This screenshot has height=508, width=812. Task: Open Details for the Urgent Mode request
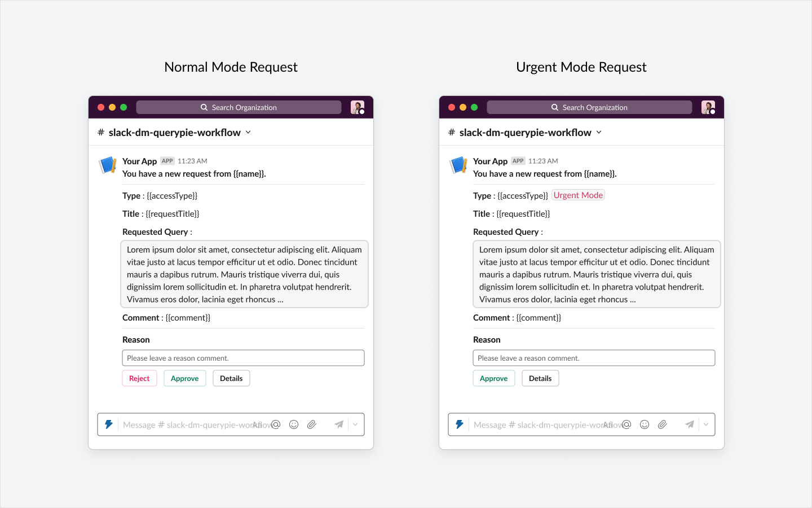click(540, 378)
